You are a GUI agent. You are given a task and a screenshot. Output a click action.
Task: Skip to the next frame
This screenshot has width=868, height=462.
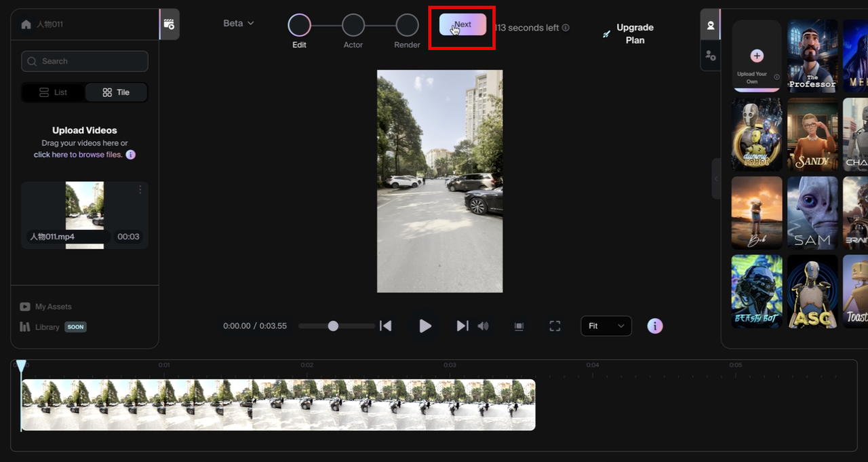pyautogui.click(x=462, y=326)
